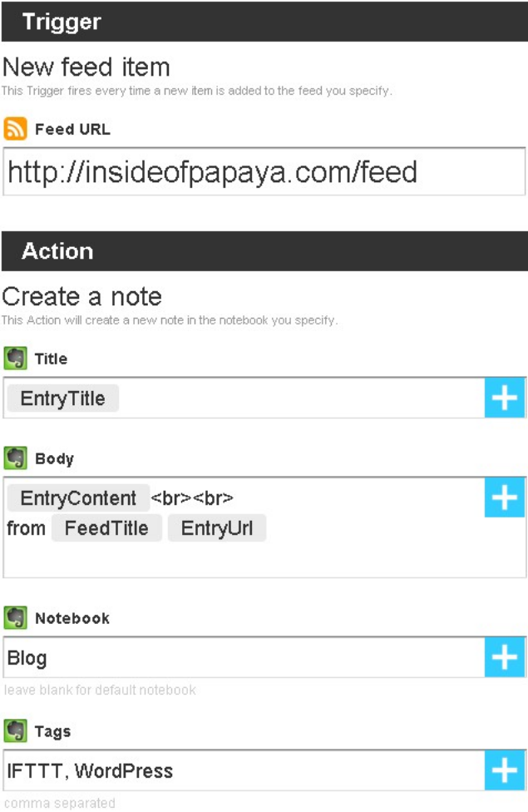Select the EntryTitle ingredient chip
Viewport: 528px width, 812px height.
click(62, 399)
